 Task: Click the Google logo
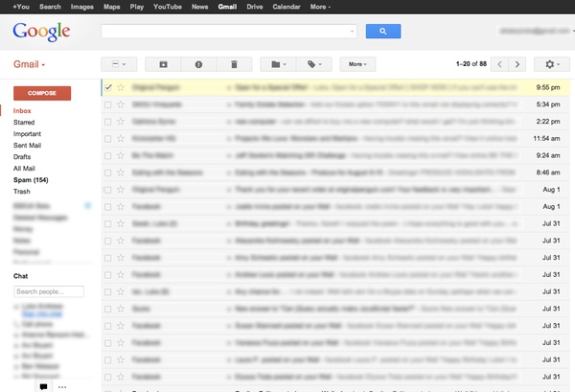(x=41, y=32)
